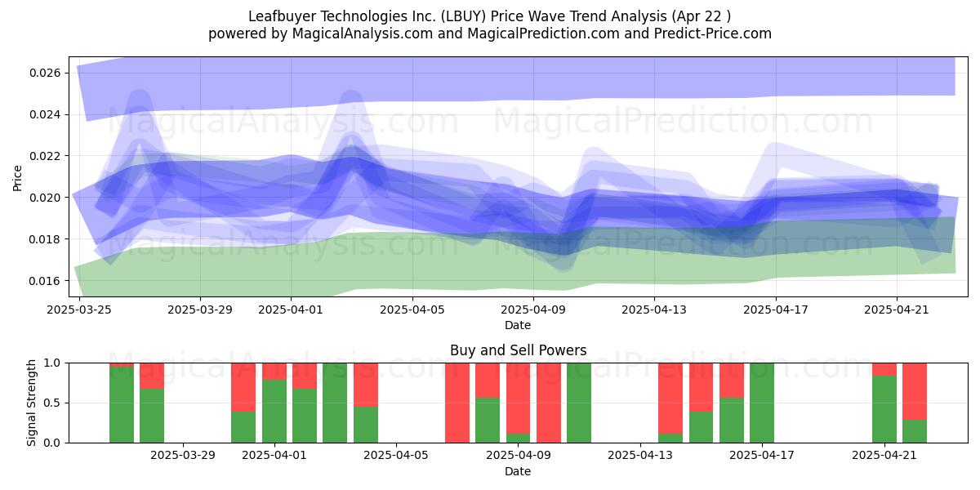This screenshot has height=490, width=980.
Task: Click the 0.022 price tick label
Action: coord(45,156)
